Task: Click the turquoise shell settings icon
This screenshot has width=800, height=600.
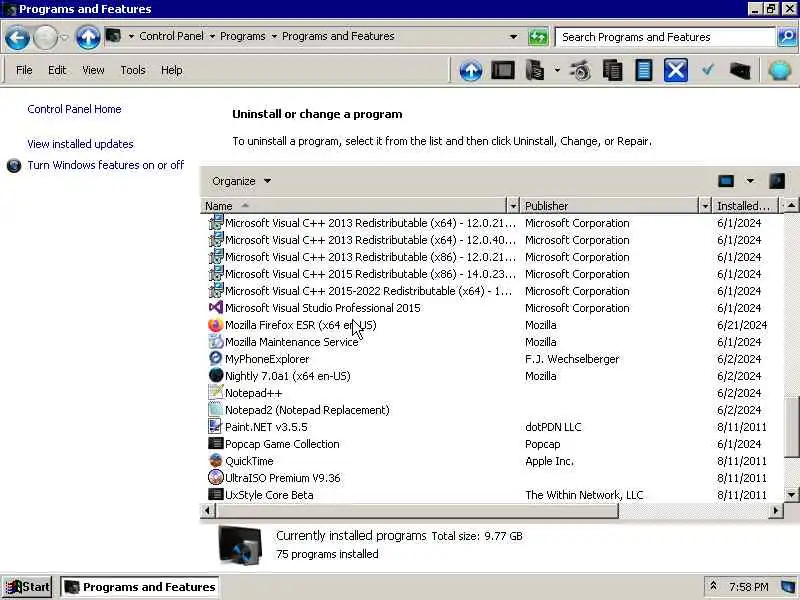Action: pyautogui.click(x=780, y=70)
